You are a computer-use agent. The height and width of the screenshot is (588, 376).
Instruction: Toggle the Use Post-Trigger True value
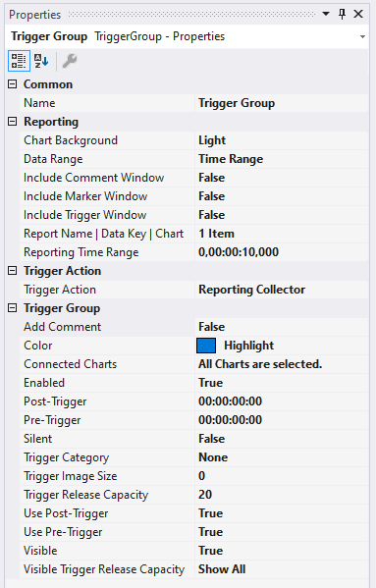click(211, 513)
